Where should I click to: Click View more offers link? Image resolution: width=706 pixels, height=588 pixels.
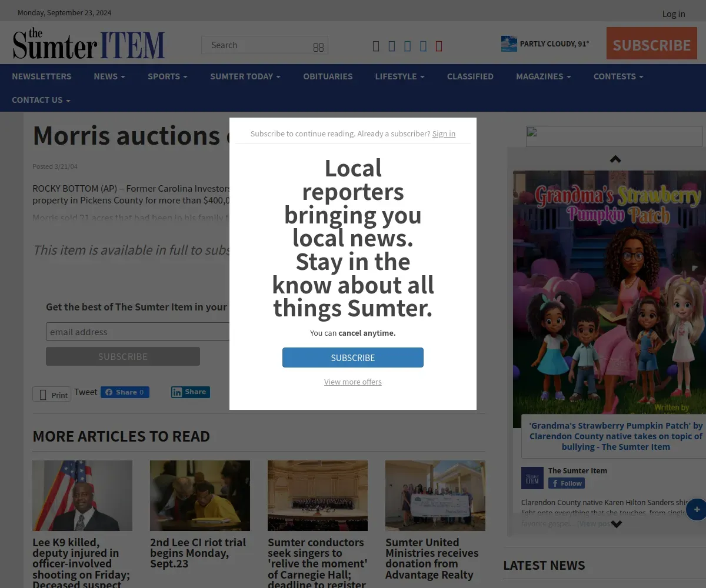[x=353, y=382]
